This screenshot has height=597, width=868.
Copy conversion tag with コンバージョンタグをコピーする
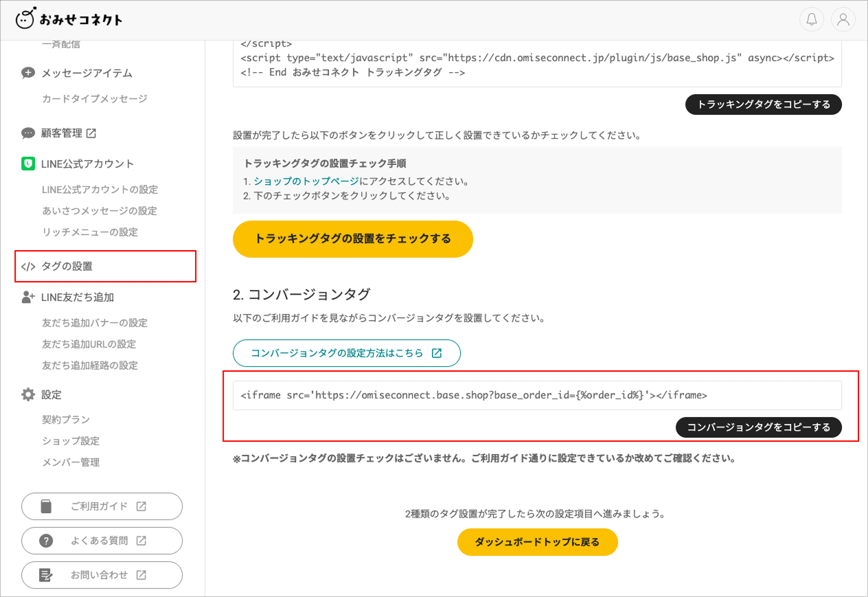[758, 427]
